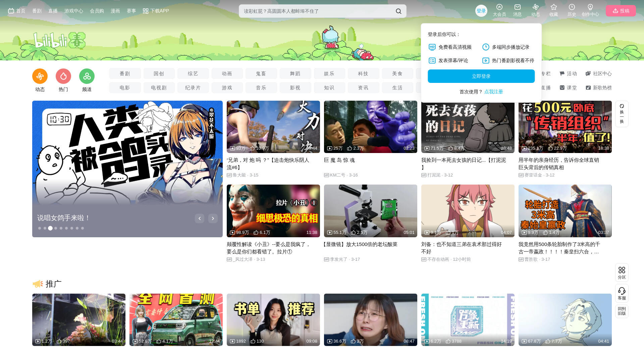Click the blue 立即登录 button

tap(481, 76)
